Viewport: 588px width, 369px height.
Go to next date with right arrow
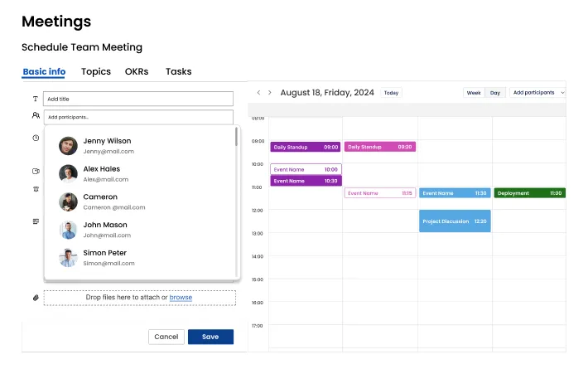click(270, 93)
